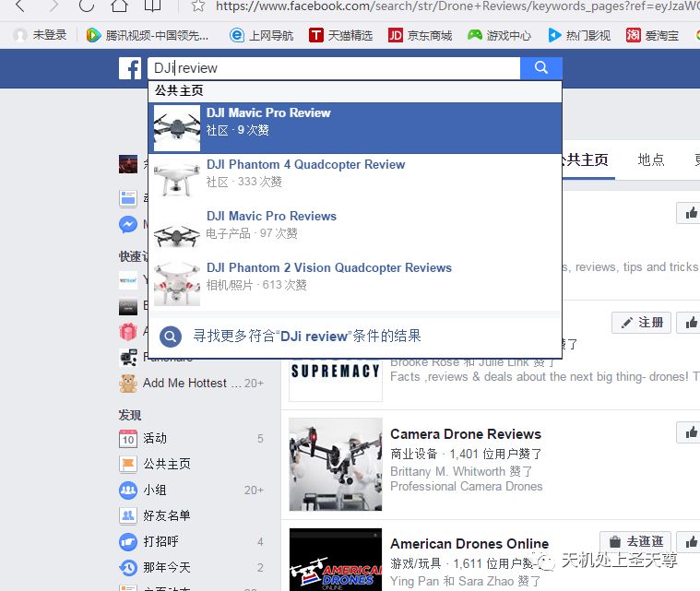Switch to the 地点 tab
The width and height of the screenshot is (700, 591).
click(x=650, y=160)
